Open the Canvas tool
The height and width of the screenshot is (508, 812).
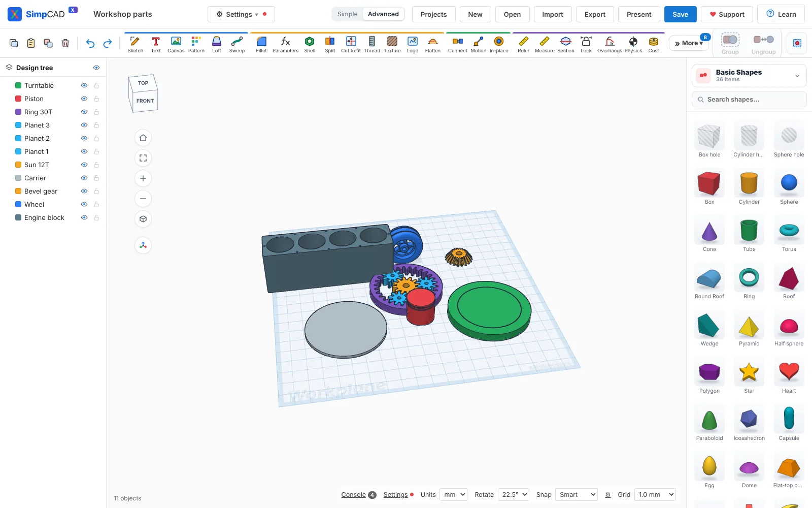click(176, 44)
